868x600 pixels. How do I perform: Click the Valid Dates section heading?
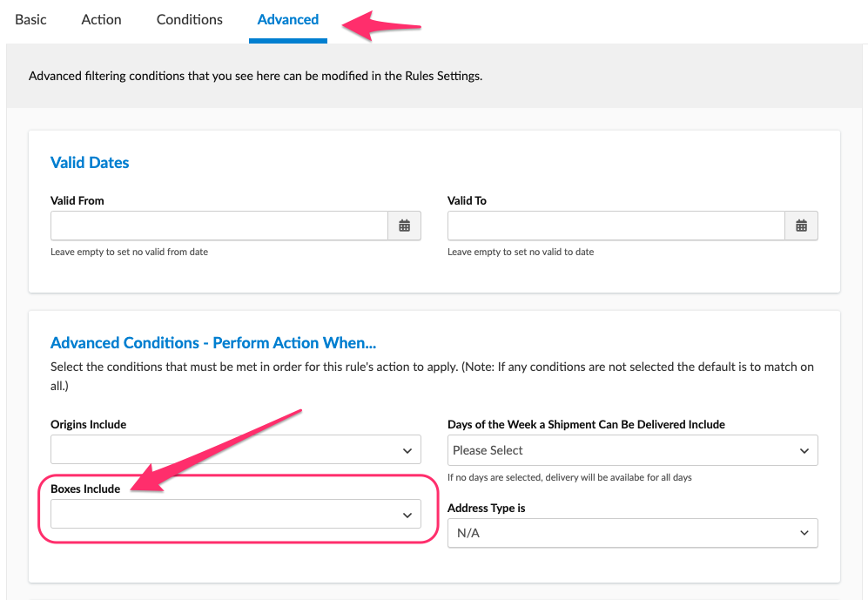click(90, 163)
